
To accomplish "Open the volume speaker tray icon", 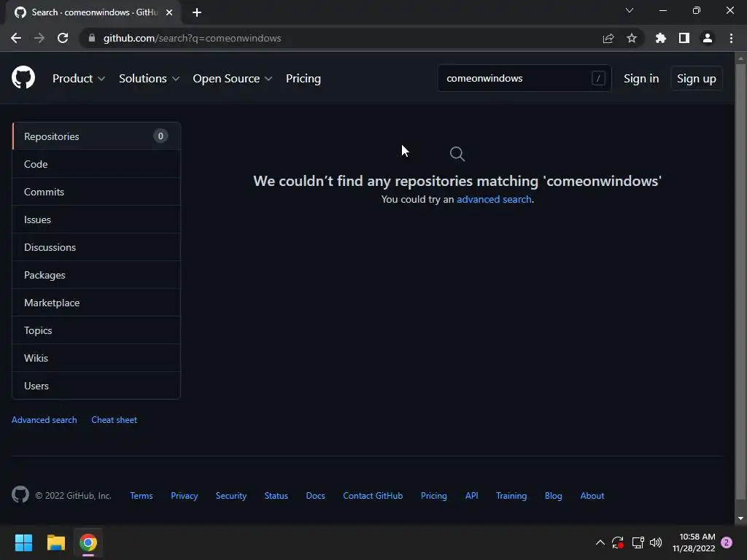I will 656,542.
